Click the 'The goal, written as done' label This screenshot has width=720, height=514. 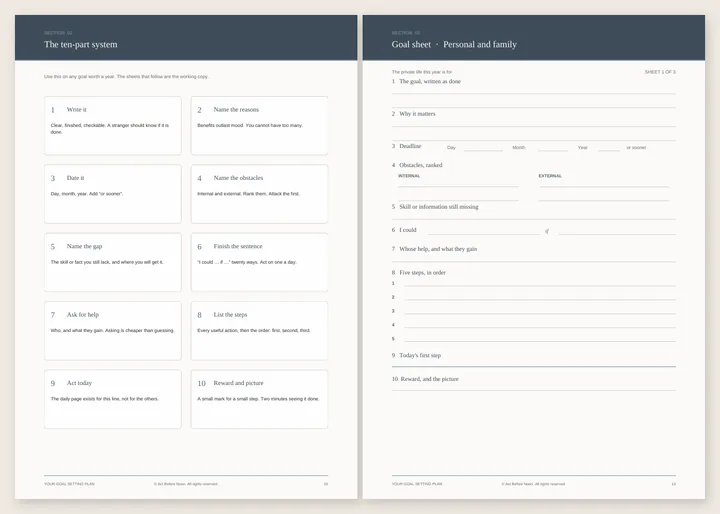(430, 81)
